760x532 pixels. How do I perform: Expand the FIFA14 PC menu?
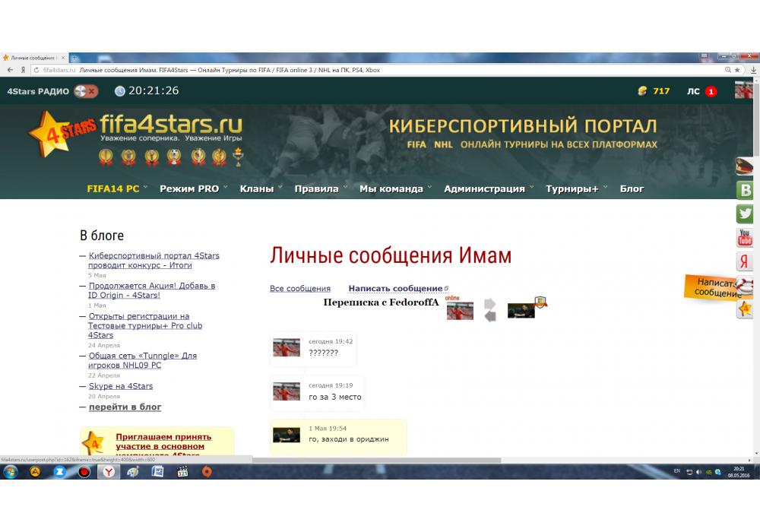pos(113,188)
